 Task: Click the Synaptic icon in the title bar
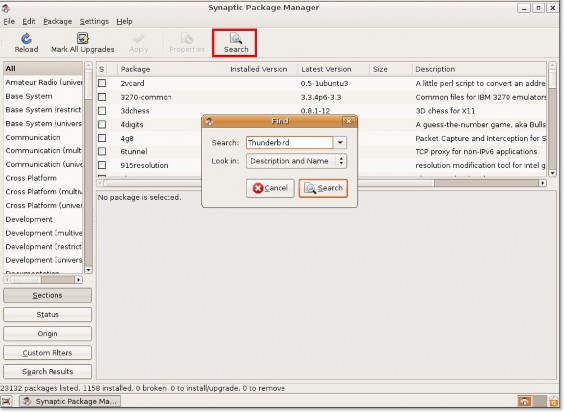[6, 8]
